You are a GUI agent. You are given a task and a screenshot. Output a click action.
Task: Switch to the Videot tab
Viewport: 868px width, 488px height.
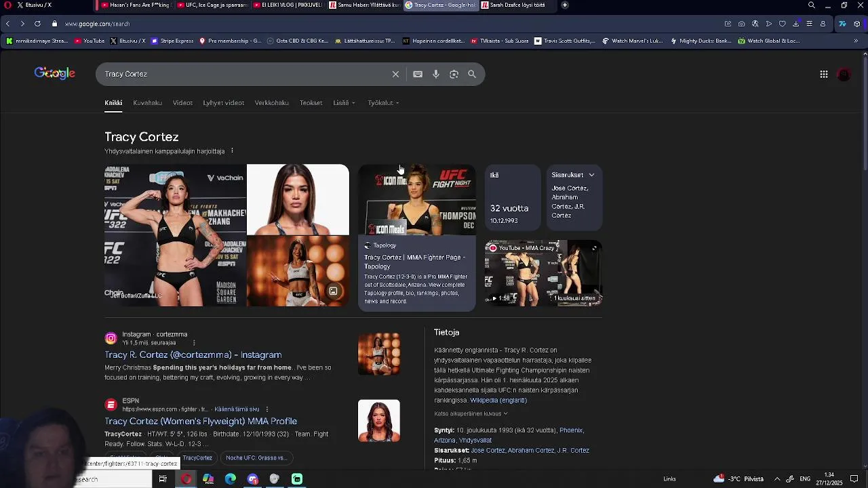coord(182,103)
